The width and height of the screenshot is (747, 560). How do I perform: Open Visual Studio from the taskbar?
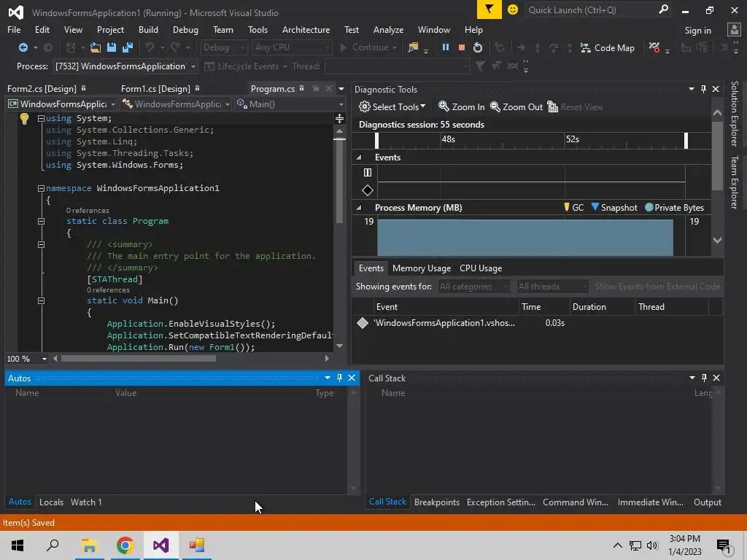coord(161,545)
